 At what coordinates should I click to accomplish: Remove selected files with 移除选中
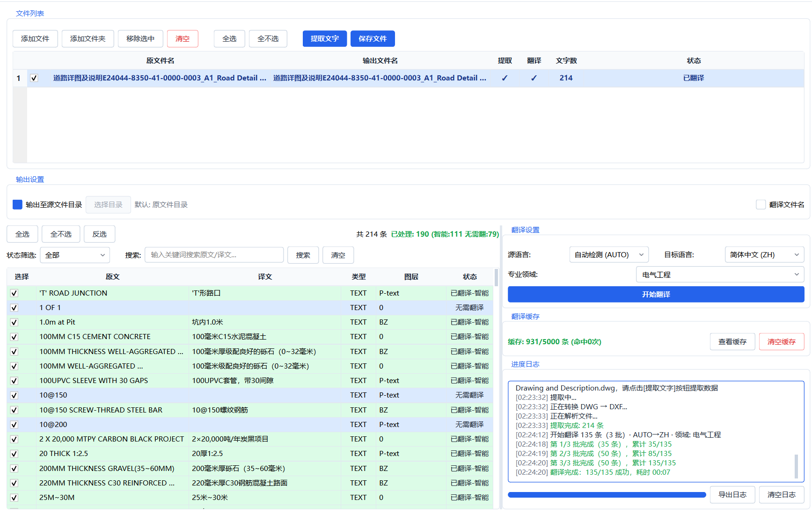click(140, 39)
